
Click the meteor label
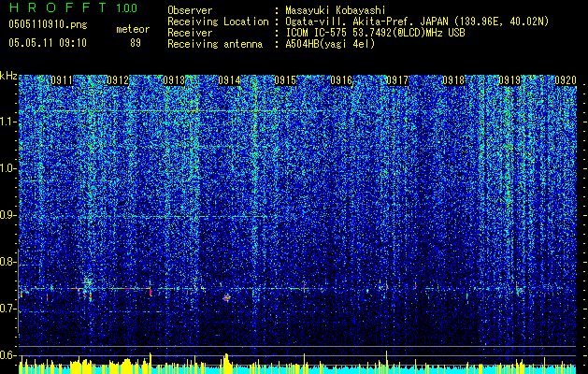133,29
